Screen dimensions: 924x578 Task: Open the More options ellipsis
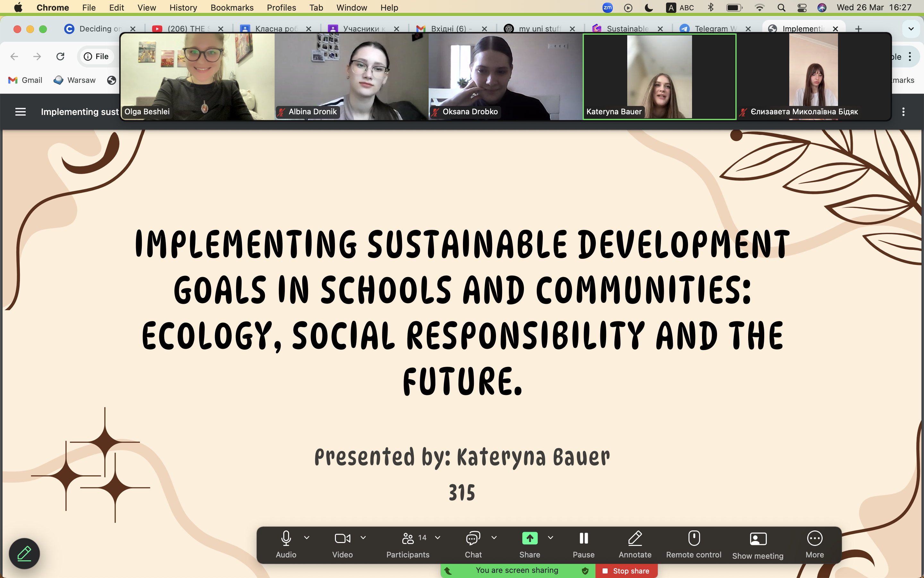[814, 544]
